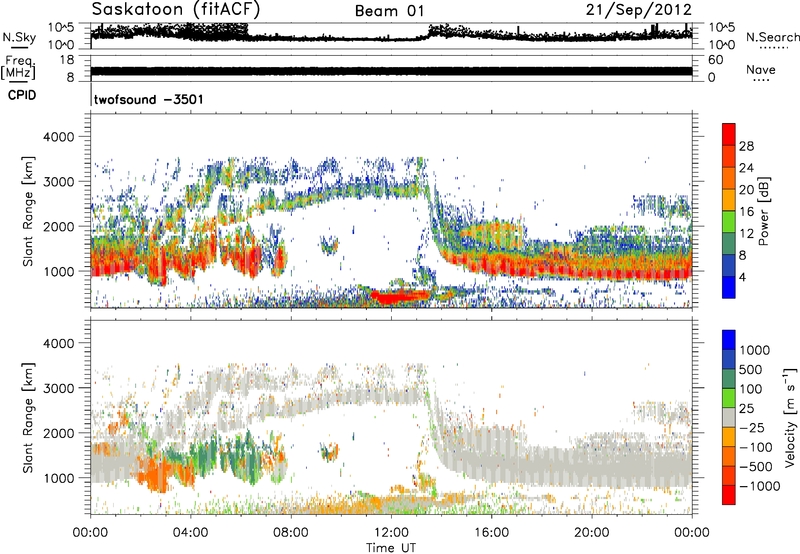Click the '20:00' time axis tick label
The width and height of the screenshot is (800, 554).
click(x=592, y=533)
